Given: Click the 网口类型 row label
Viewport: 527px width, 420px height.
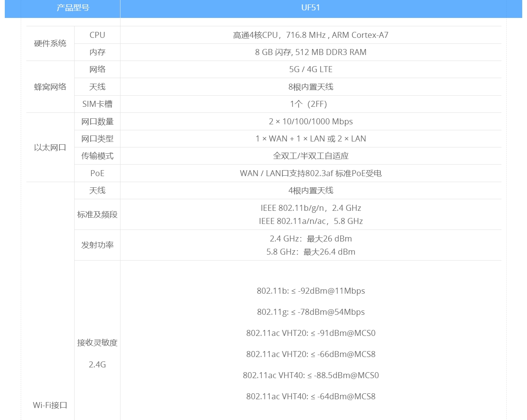Looking at the screenshot, I should pos(97,139).
